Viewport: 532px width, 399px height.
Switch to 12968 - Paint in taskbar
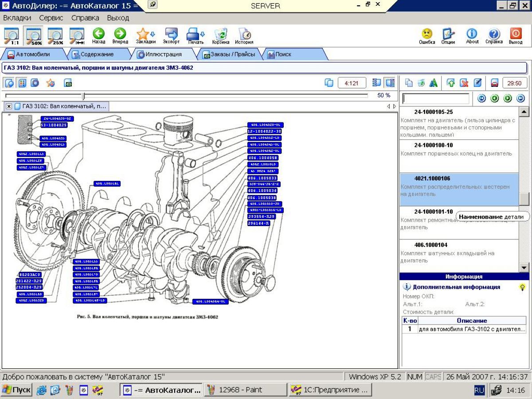coord(245,390)
